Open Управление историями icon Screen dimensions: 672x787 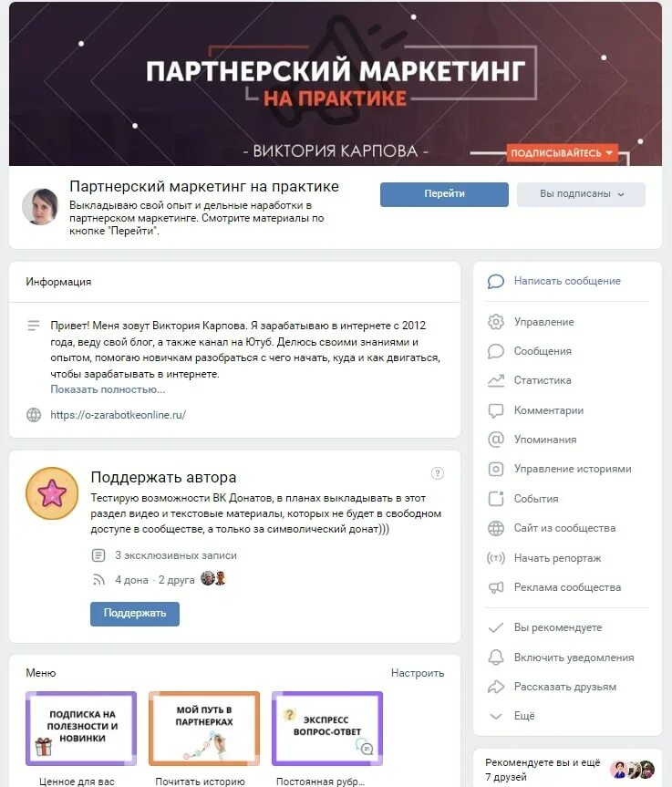(x=496, y=469)
